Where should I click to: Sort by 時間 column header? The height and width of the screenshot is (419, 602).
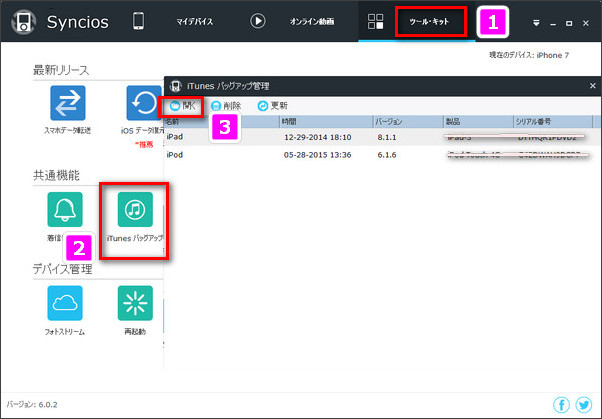(x=326, y=122)
